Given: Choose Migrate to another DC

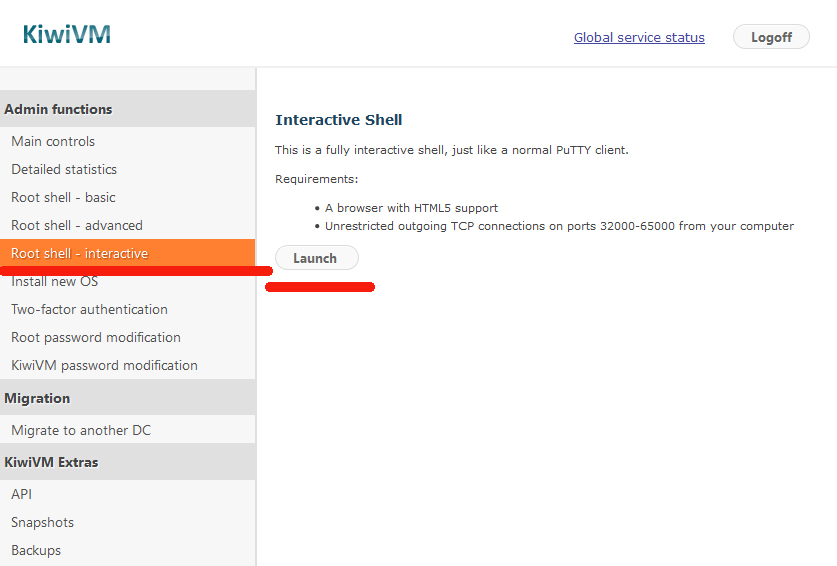Looking at the screenshot, I should (81, 430).
